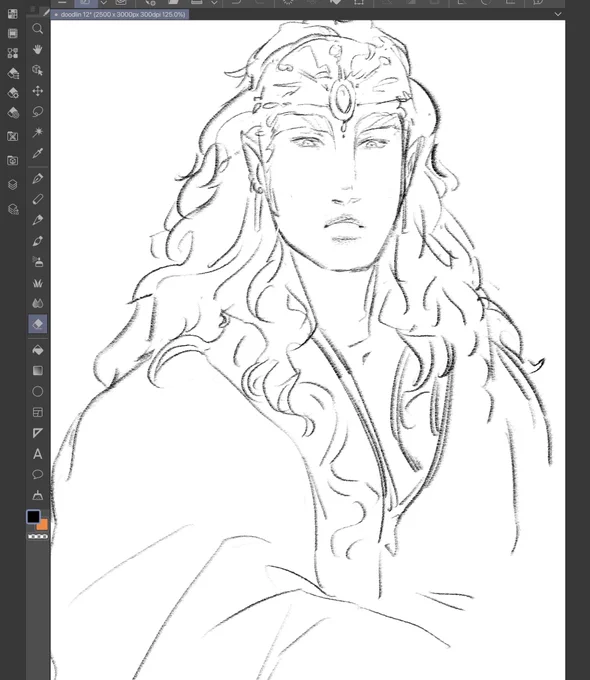Image resolution: width=590 pixels, height=680 pixels.
Task: Choose the transparent color strip
Action: (x=38, y=536)
